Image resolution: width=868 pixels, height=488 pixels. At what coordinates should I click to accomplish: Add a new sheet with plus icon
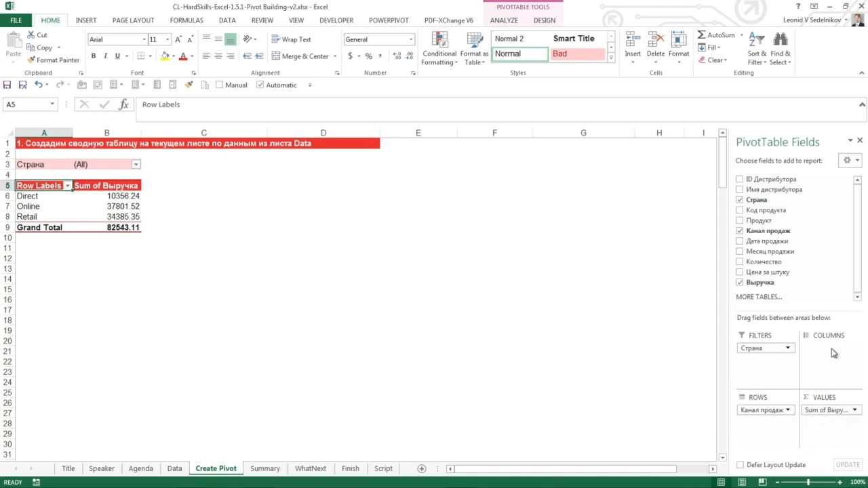(x=421, y=468)
